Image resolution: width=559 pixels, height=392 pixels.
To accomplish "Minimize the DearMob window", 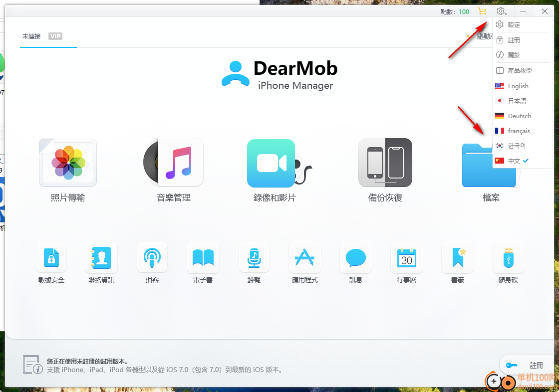I will pos(523,11).
